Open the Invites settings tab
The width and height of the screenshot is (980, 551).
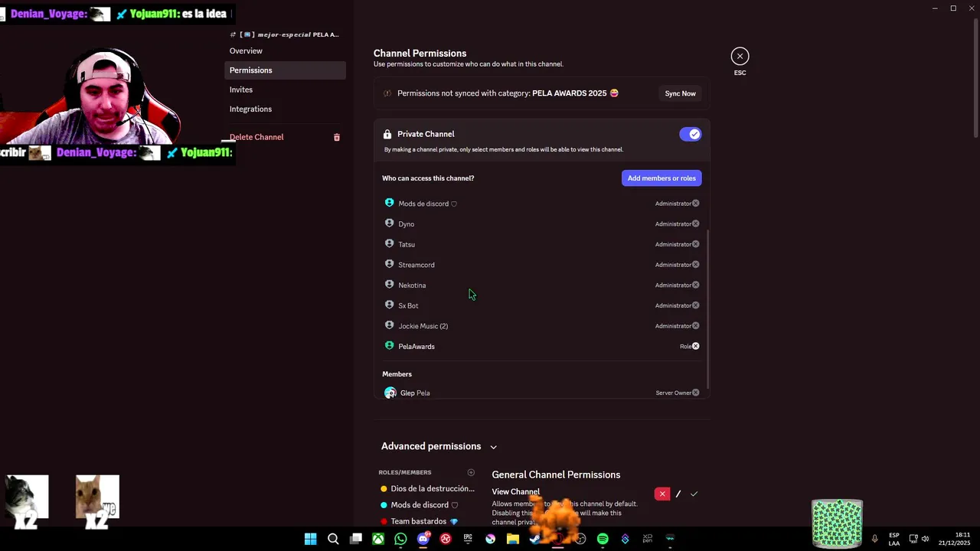285,90
